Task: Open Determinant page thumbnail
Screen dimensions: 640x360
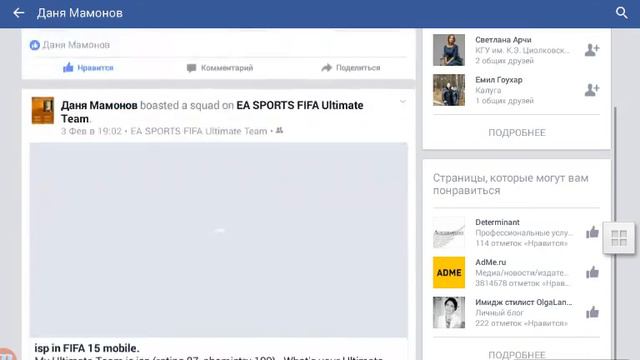Action: [x=449, y=233]
